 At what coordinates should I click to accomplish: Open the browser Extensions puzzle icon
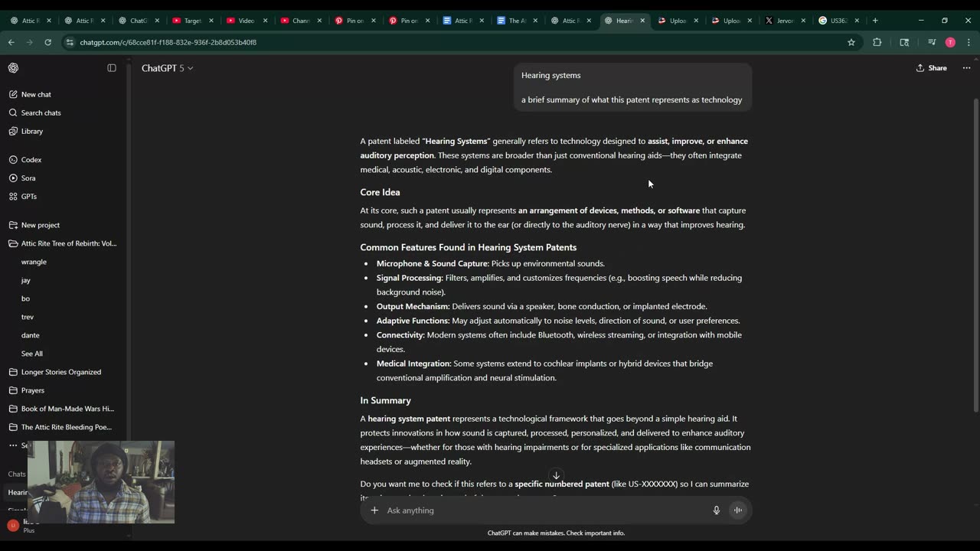coord(877,42)
